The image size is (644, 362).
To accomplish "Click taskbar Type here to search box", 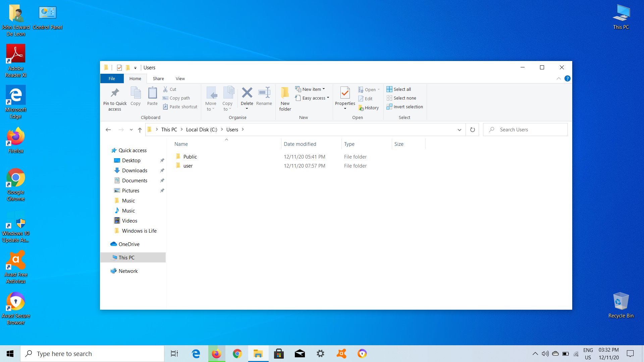I will pyautogui.click(x=92, y=354).
